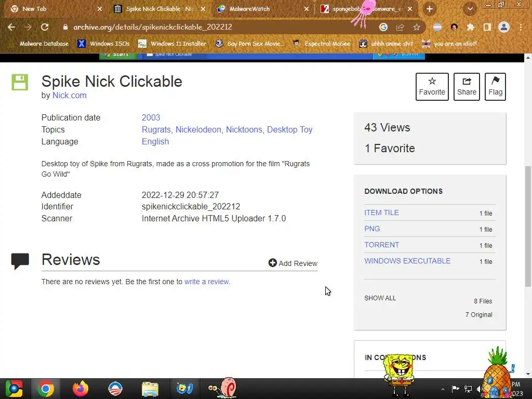Switch to the New Tab tab
The width and height of the screenshot is (532, 399).
coord(50,9)
